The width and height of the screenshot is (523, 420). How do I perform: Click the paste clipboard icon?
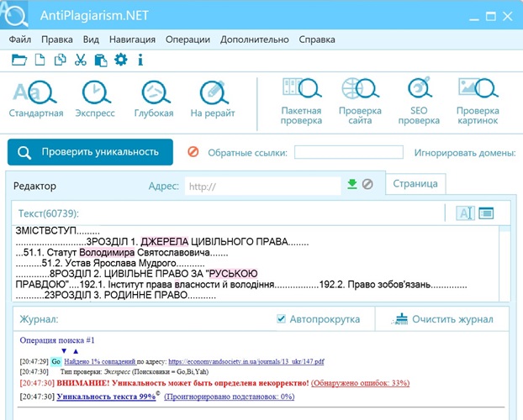pos(101,60)
